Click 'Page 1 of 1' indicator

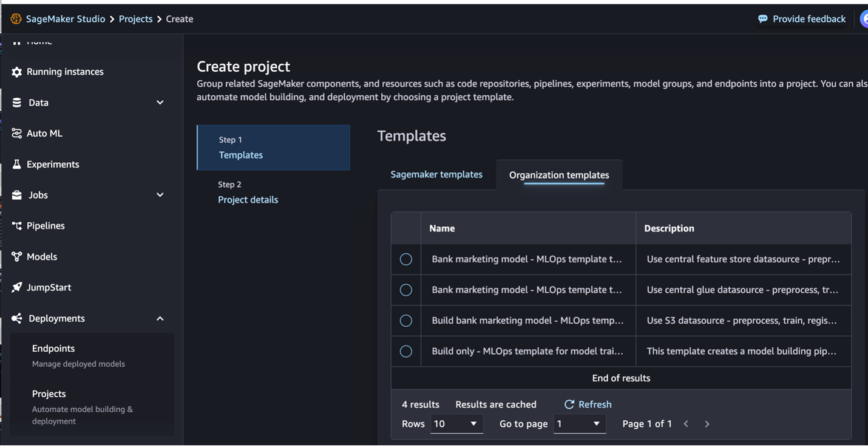647,424
